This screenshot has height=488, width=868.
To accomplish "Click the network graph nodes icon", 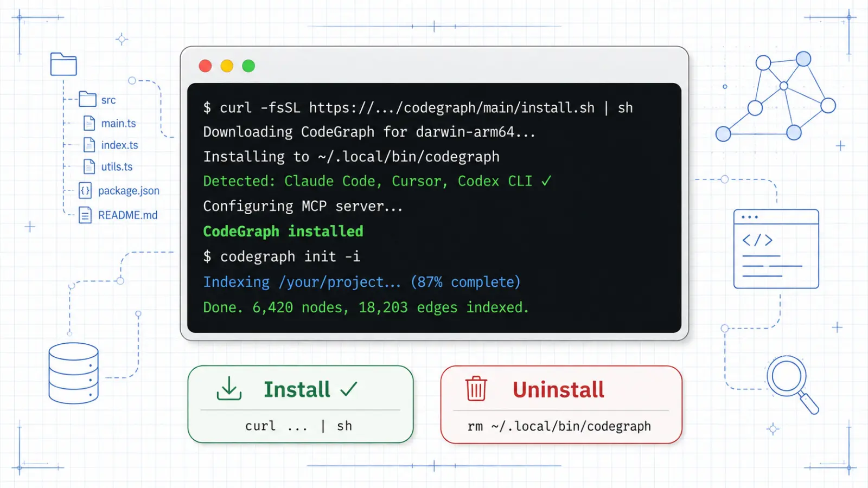I will [x=775, y=97].
